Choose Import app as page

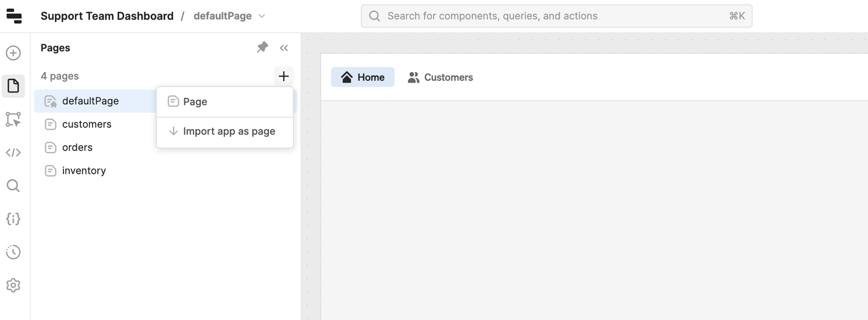tap(229, 131)
